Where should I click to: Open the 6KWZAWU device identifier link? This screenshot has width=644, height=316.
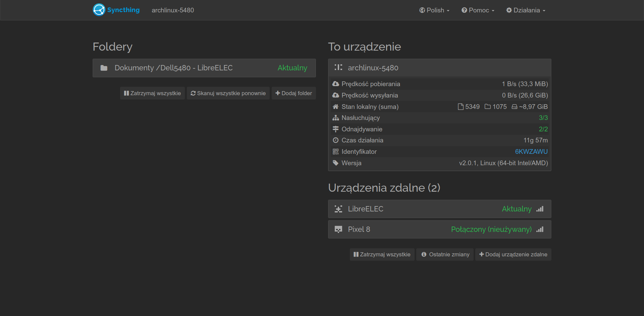(x=531, y=152)
